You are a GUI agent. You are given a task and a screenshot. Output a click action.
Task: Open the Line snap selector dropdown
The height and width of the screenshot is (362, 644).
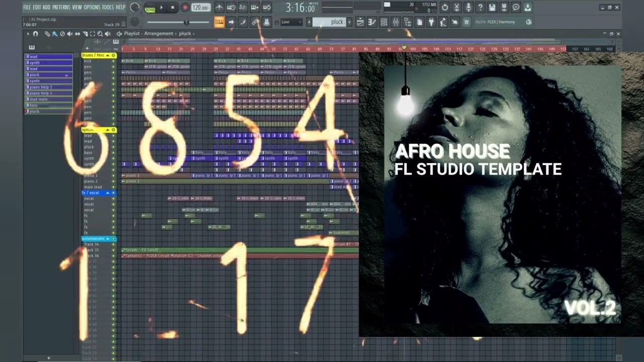tap(291, 22)
